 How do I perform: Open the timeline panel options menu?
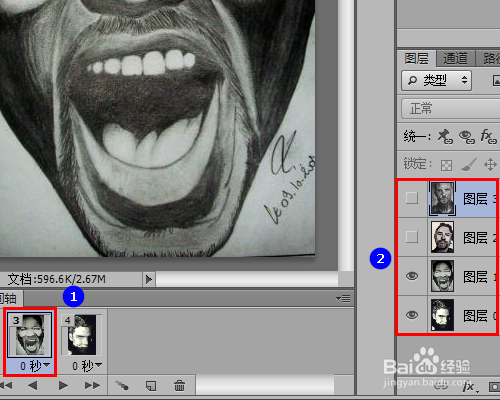point(343,298)
